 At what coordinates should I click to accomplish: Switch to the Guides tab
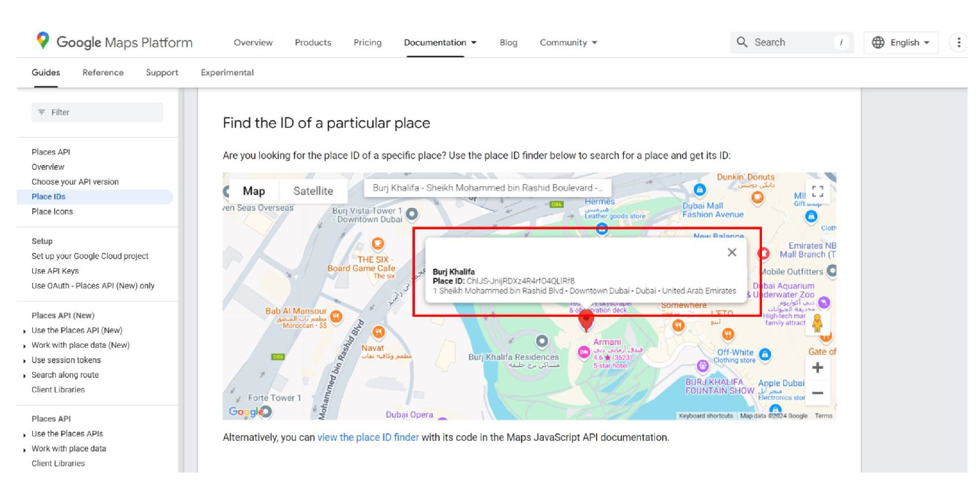coord(45,73)
